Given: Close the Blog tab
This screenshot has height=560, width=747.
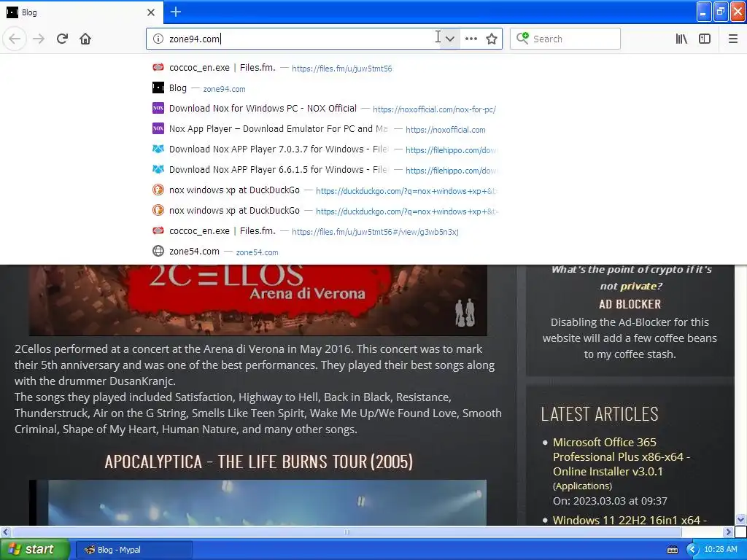Looking at the screenshot, I should pyautogui.click(x=151, y=12).
